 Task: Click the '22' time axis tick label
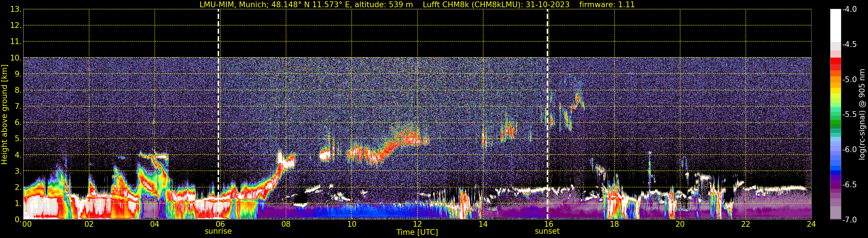tap(746, 224)
